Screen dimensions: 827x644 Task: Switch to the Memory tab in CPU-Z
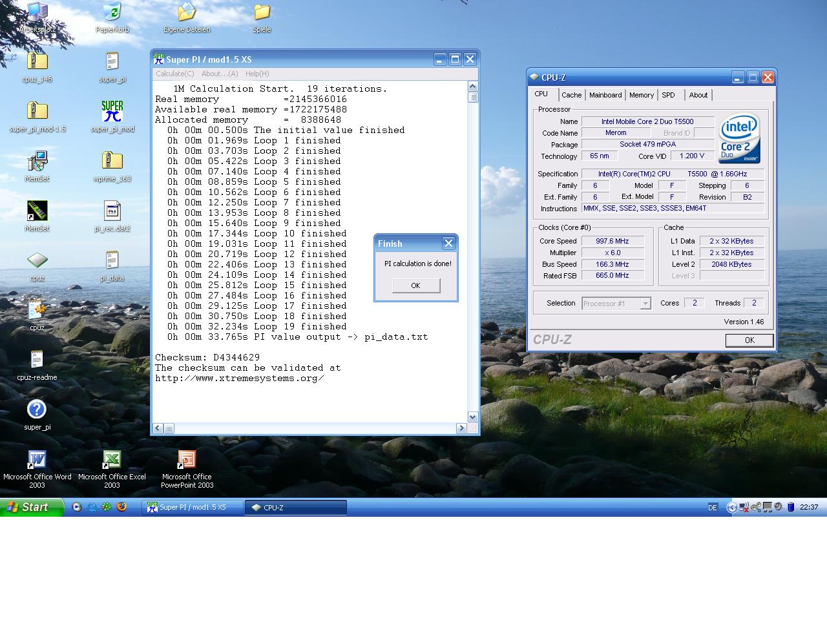[x=642, y=95]
